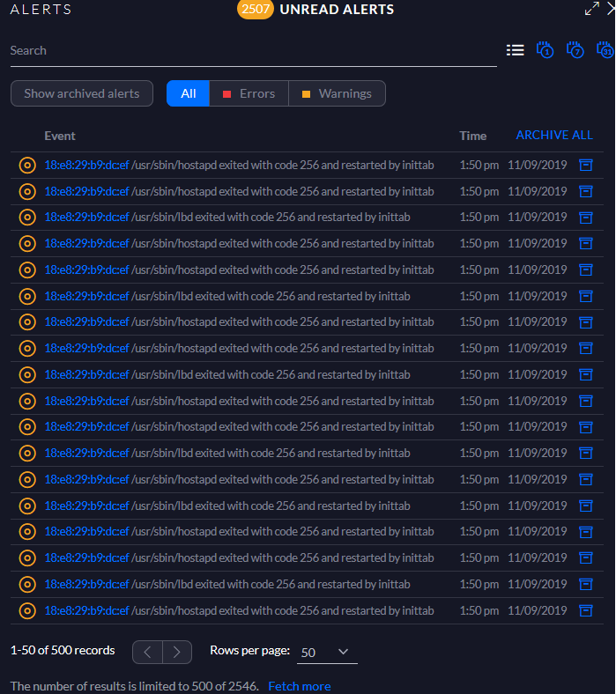The image size is (616, 694).
Task: Open MAC address link in first alert
Action: (x=86, y=165)
